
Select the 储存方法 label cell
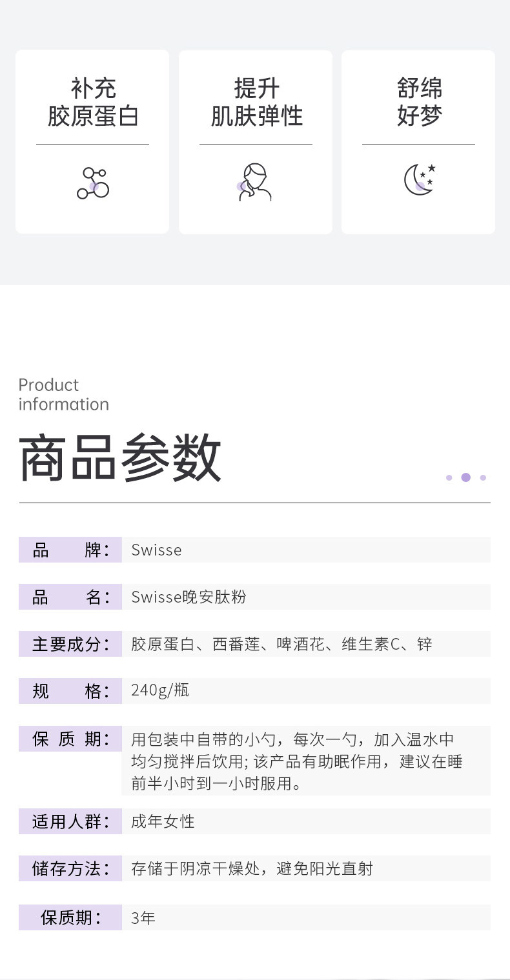click(x=70, y=869)
